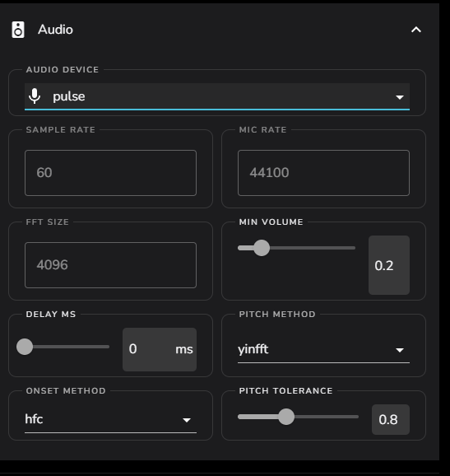Viewport: 450px width, 476px height.
Task: Click the Min Volume value box 0.2
Action: 389,265
